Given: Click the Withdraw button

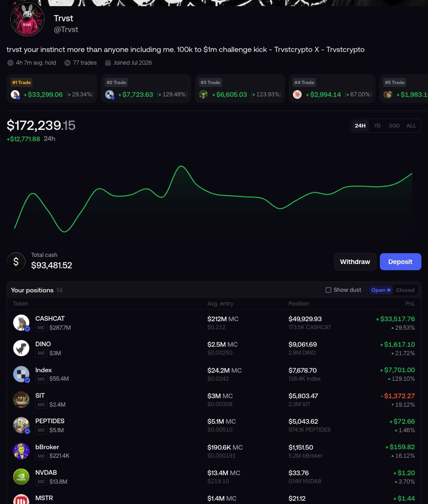Looking at the screenshot, I should click(355, 262).
